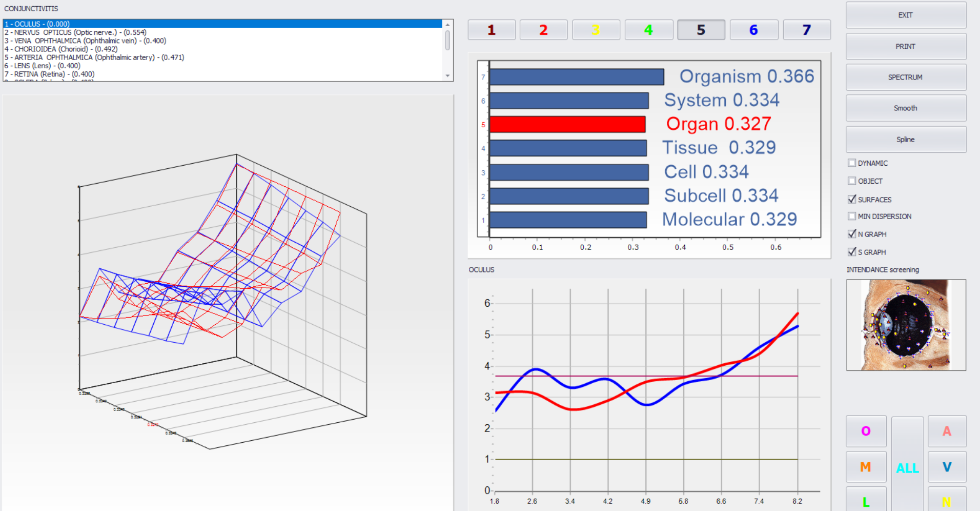Click the SPECTRUM button
This screenshot has height=511, width=980.
point(906,77)
